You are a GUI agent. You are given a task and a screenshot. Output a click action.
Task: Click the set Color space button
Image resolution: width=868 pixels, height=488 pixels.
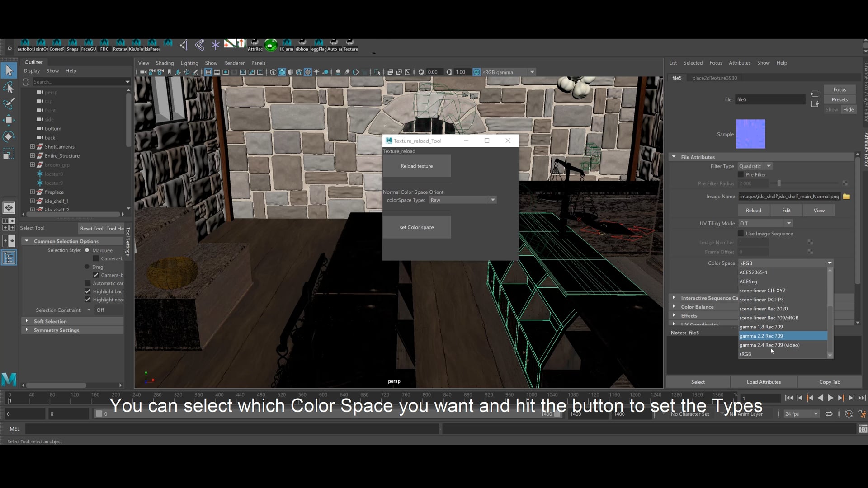click(x=417, y=227)
